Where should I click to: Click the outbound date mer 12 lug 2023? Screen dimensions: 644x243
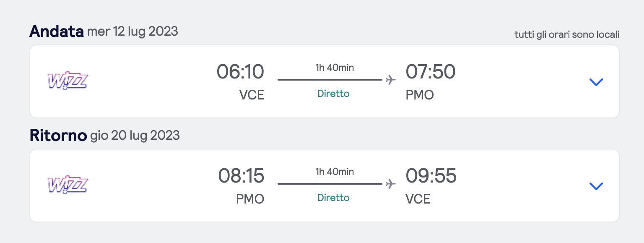click(132, 31)
